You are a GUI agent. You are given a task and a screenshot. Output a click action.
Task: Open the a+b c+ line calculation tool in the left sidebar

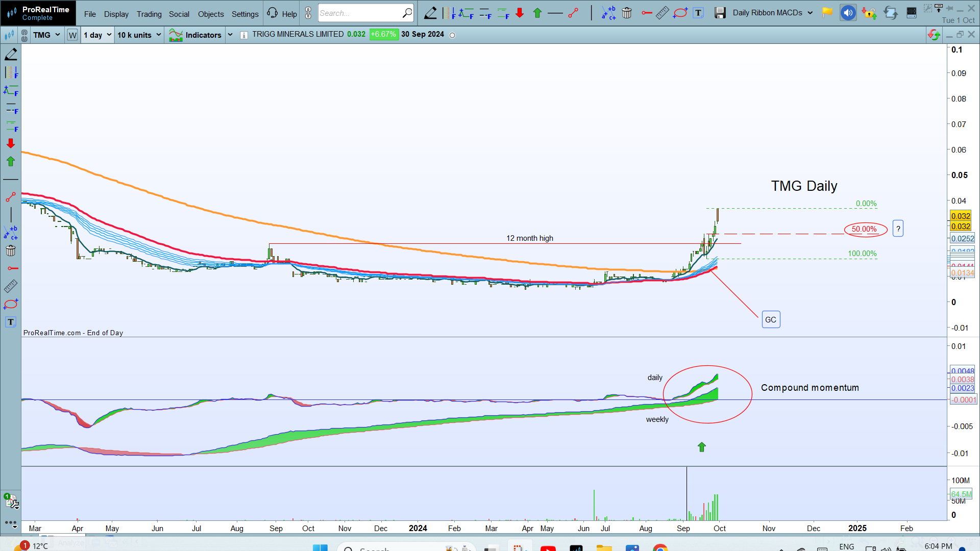coord(11,233)
